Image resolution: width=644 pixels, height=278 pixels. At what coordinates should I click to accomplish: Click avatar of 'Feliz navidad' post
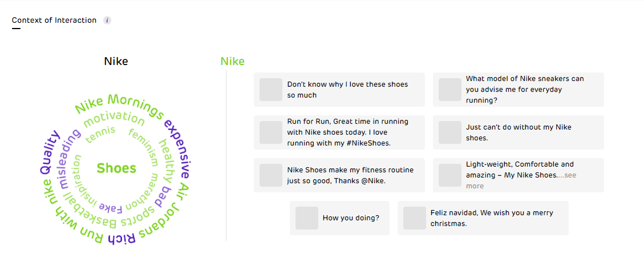tap(415, 218)
